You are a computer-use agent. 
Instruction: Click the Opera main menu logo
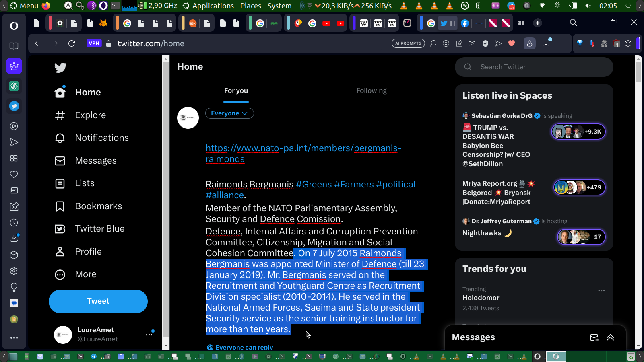[x=14, y=26]
